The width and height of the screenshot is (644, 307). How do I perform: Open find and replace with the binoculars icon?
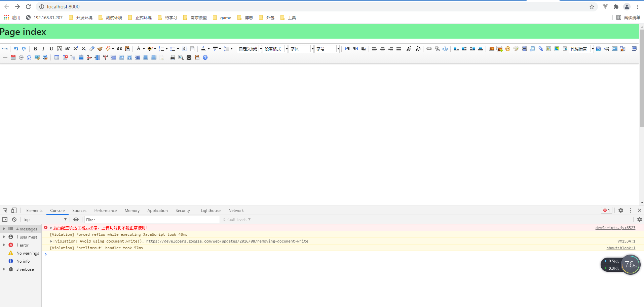pos(189,57)
